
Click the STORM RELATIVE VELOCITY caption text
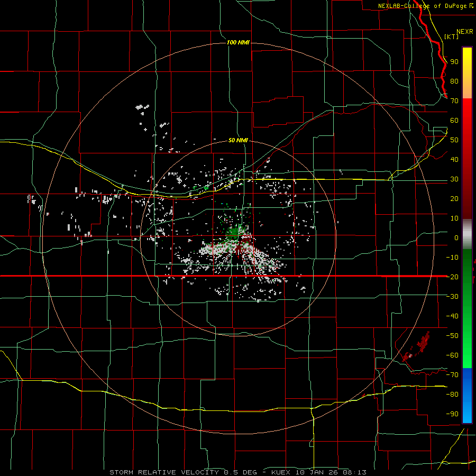pyautogui.click(x=164, y=472)
